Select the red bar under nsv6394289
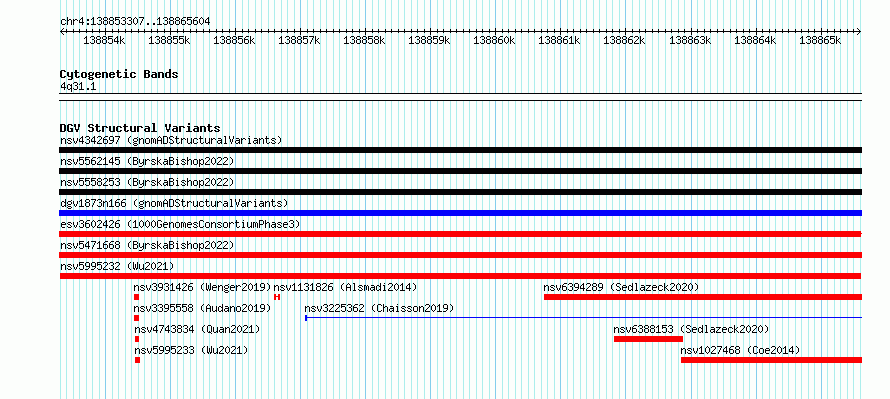This screenshot has height=399, width=890. point(703,297)
